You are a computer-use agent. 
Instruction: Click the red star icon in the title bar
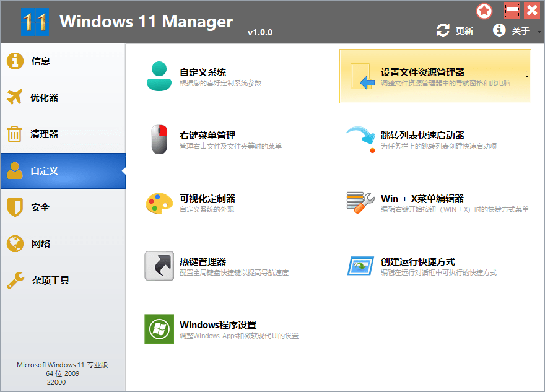[484, 11]
